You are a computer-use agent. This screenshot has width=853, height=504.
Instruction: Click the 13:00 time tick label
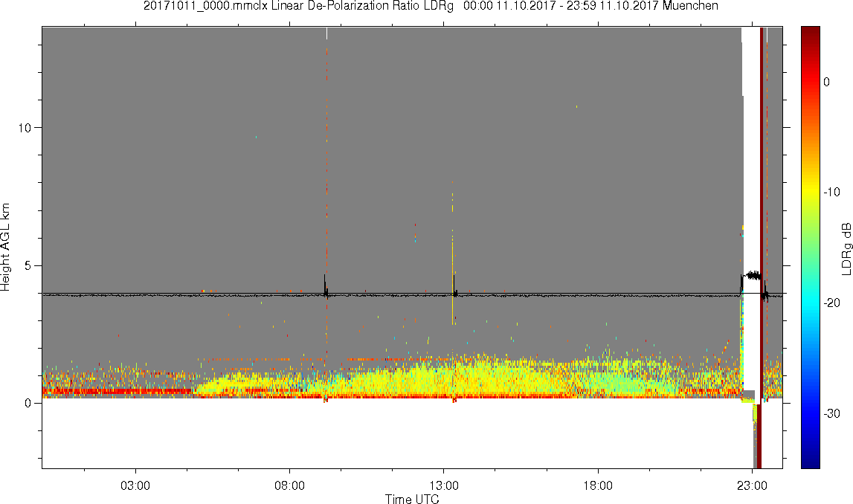point(443,485)
